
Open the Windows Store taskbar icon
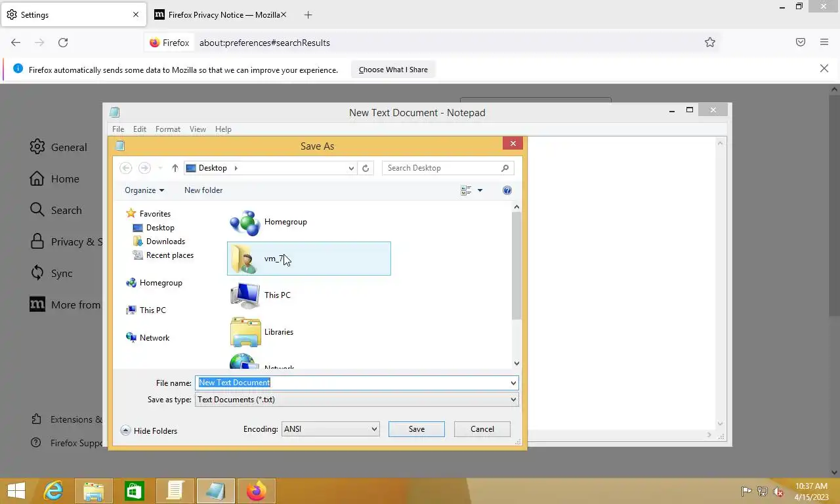pos(135,491)
